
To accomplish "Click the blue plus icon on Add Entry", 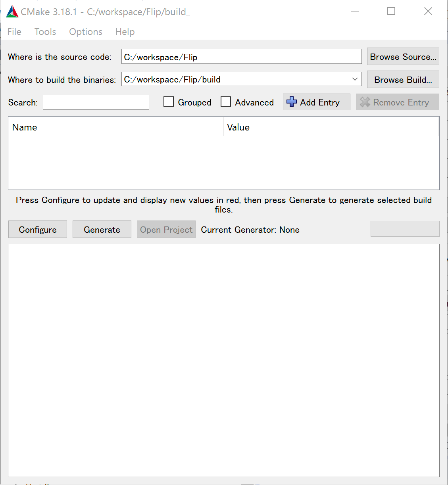I will pos(292,102).
